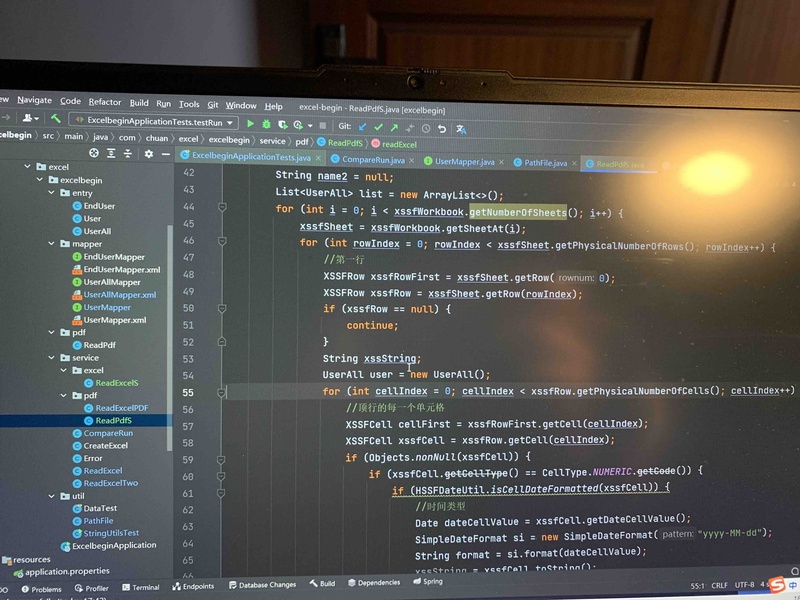Open the dropdown arrow beside the Profiler icon

coord(310,126)
